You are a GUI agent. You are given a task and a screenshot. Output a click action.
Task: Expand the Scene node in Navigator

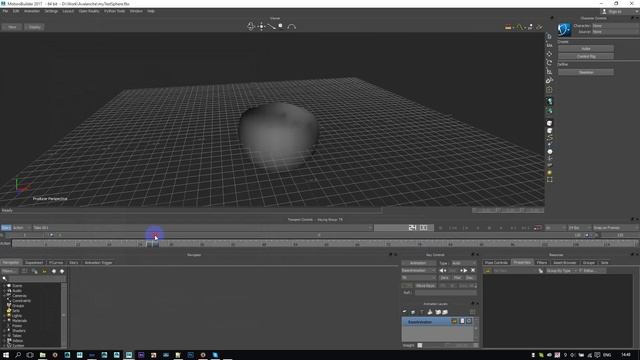coord(4,286)
